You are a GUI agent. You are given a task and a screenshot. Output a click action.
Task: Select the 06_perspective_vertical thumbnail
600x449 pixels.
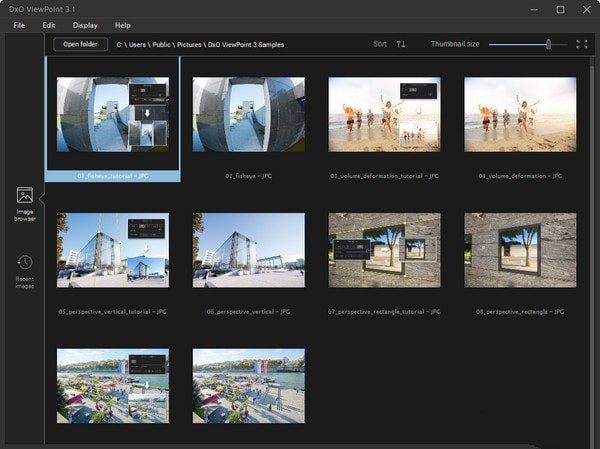coord(249,250)
